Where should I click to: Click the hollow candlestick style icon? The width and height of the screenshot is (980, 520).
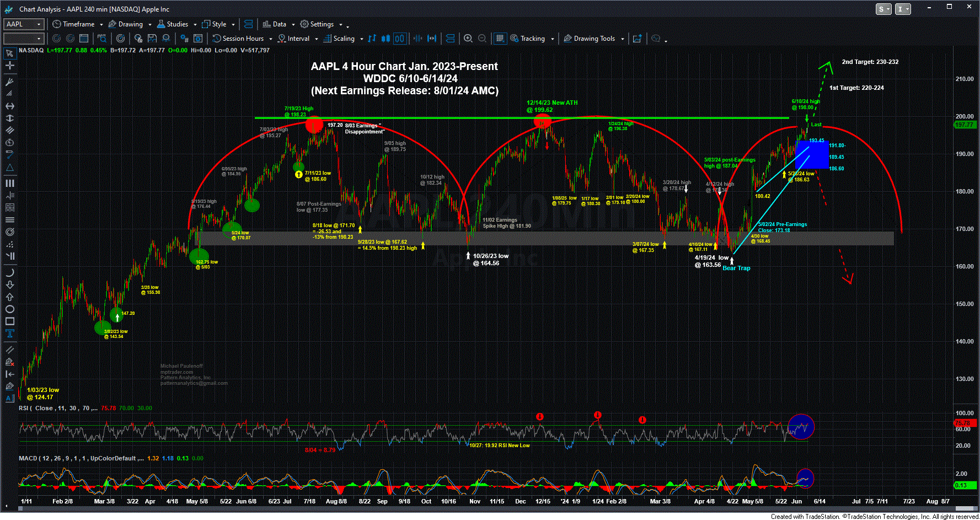399,39
